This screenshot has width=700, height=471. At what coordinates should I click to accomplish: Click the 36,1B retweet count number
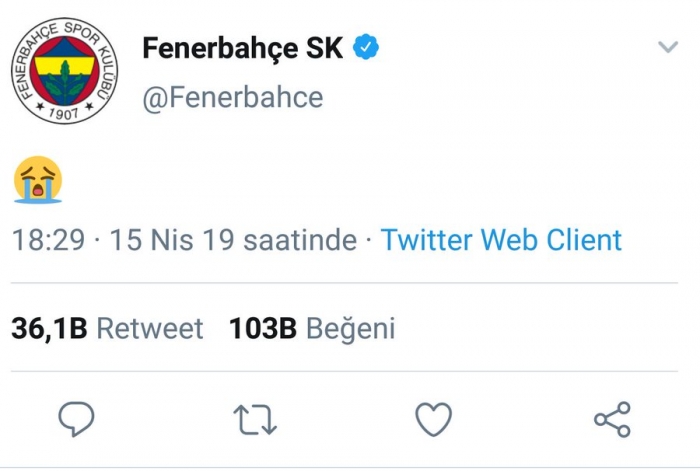pos(47,328)
